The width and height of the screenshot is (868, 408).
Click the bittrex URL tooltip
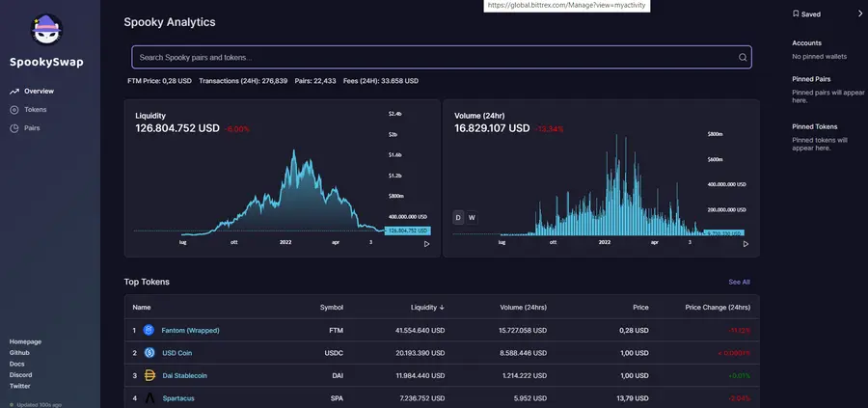point(567,6)
